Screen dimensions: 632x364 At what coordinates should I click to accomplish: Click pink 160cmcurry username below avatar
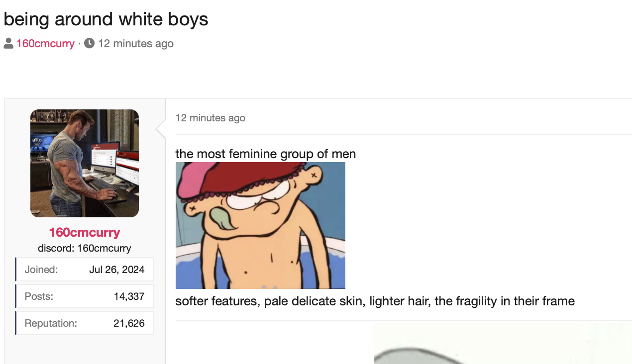point(85,232)
